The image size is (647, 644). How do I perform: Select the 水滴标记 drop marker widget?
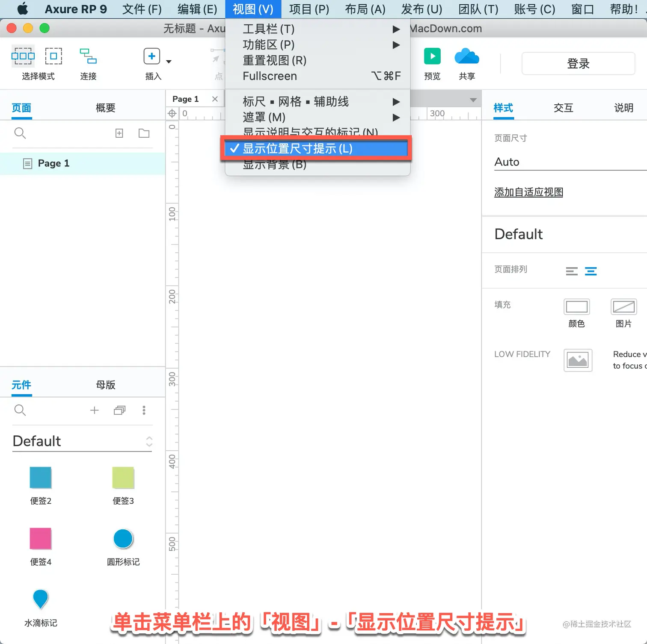(x=41, y=599)
